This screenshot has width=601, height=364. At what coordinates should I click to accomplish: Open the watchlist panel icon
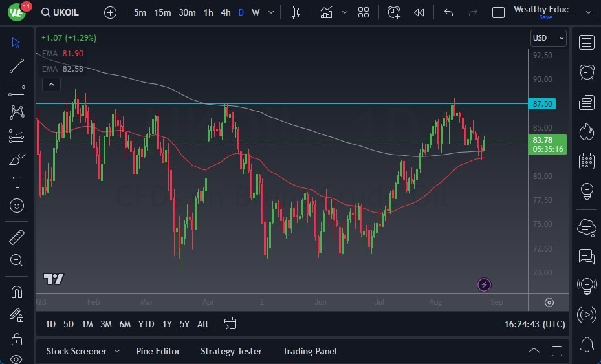[x=587, y=43]
